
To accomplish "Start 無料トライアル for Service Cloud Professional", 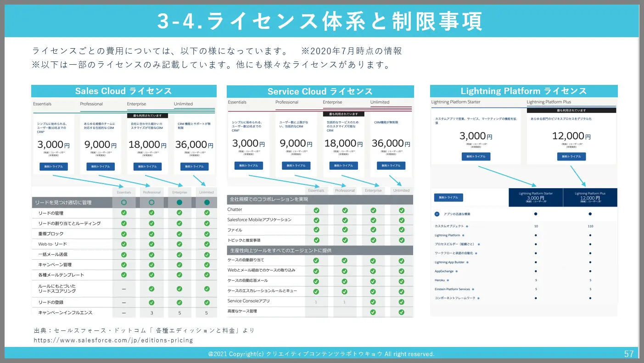I will [296, 166].
